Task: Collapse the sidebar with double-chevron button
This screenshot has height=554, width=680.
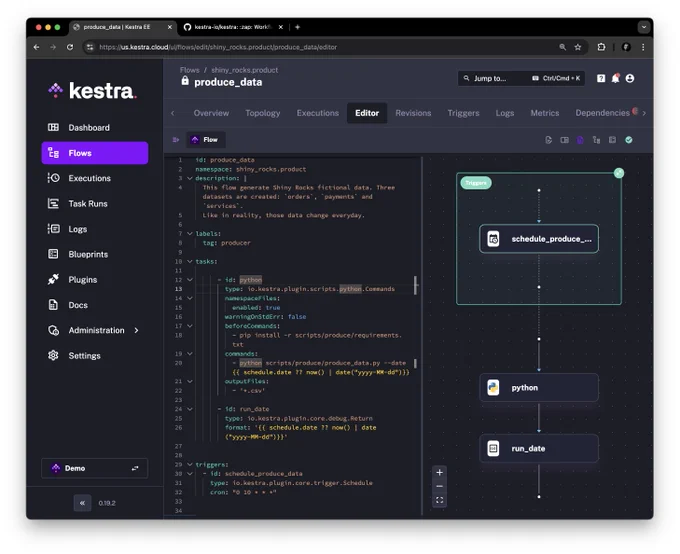Action: 82,503
